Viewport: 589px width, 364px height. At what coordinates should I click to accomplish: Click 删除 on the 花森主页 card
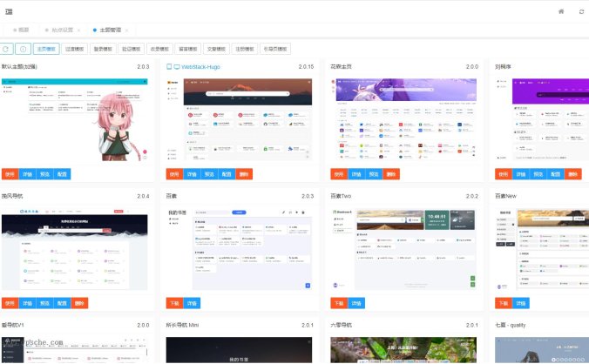pos(391,174)
